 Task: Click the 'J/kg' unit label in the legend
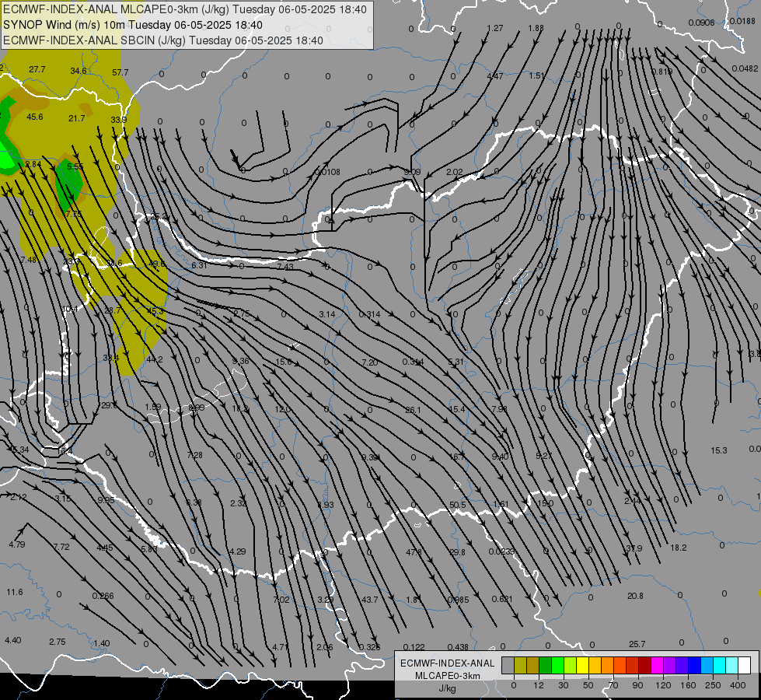click(x=447, y=688)
